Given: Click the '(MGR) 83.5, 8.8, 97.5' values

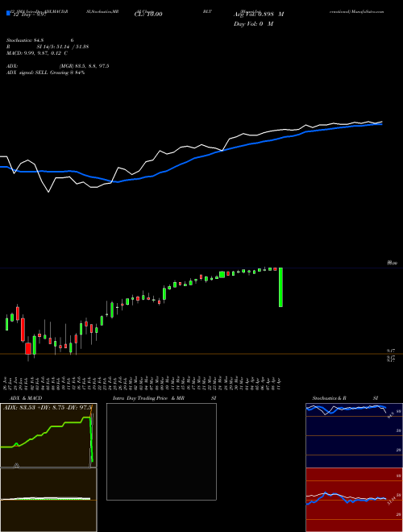Looking at the screenshot, I should click(84, 66).
